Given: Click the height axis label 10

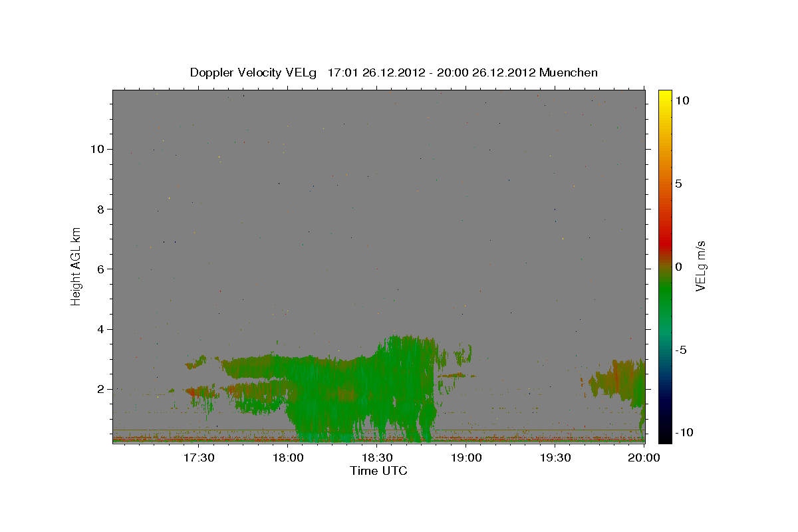Looking at the screenshot, I should (96, 149).
